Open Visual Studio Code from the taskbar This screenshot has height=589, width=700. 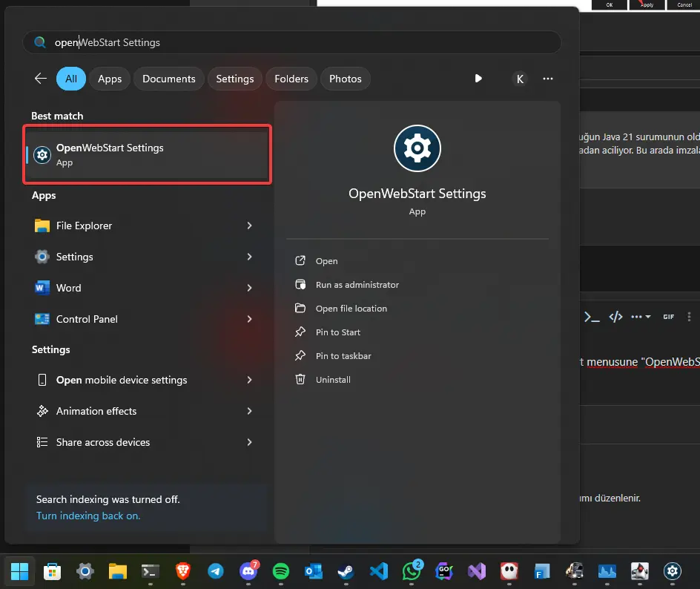pyautogui.click(x=379, y=571)
